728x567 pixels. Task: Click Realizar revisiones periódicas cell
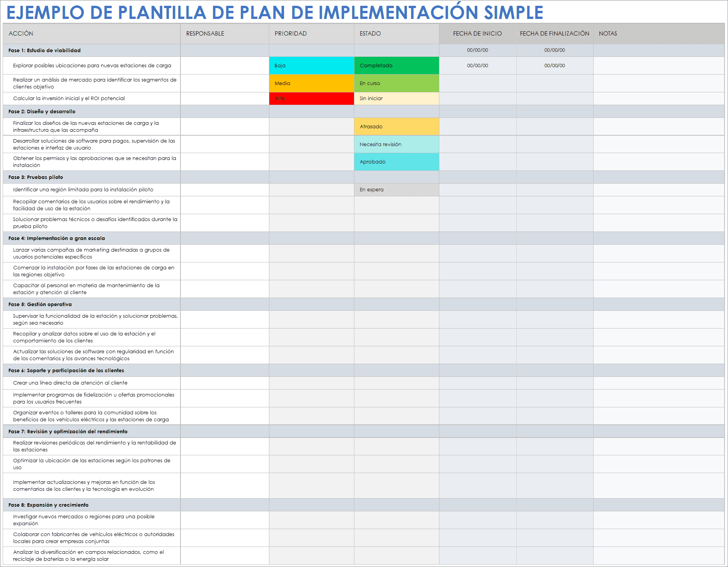[x=92, y=446]
